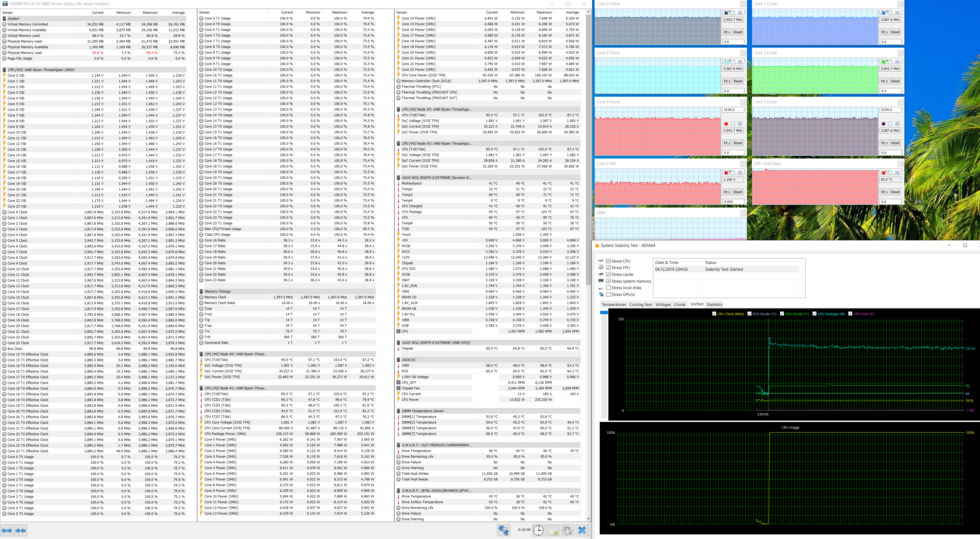Click the log file start icon

[x=553, y=530]
